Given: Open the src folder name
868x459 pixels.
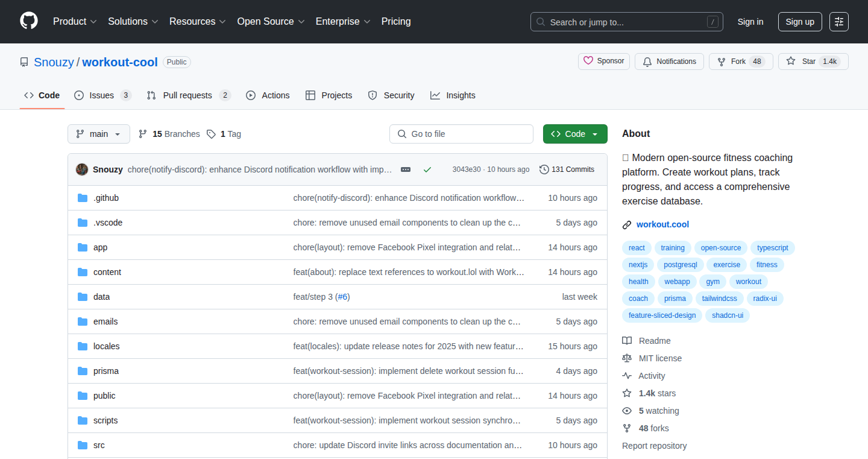Looking at the screenshot, I should 99,445.
